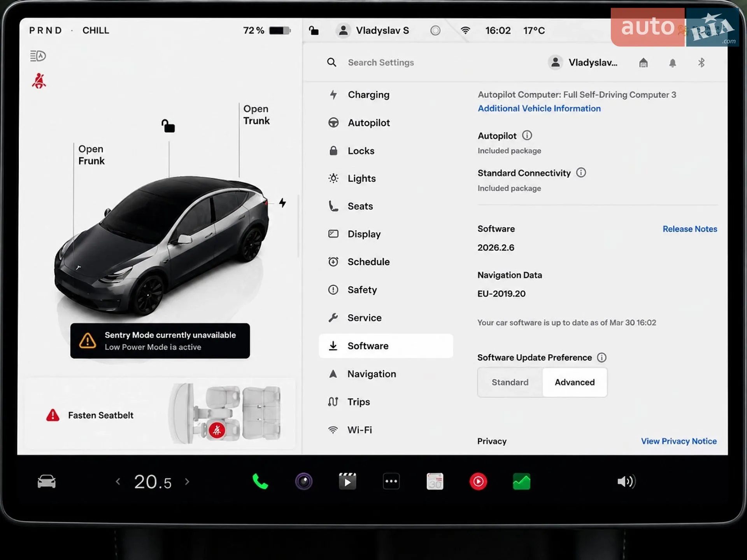Open notifications bell

(x=673, y=63)
